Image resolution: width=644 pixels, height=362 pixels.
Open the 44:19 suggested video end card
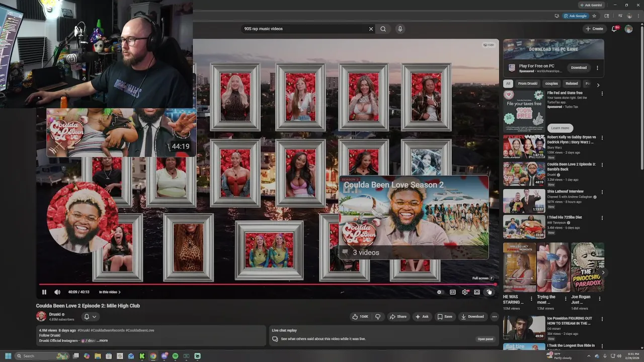tap(121, 133)
